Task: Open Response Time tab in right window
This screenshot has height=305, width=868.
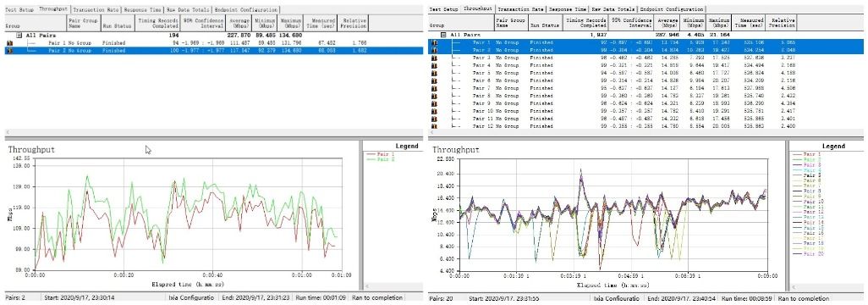Action: click(x=568, y=9)
